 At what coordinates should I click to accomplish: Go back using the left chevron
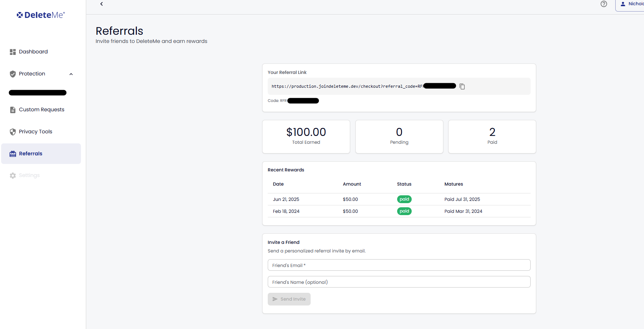[x=101, y=4]
